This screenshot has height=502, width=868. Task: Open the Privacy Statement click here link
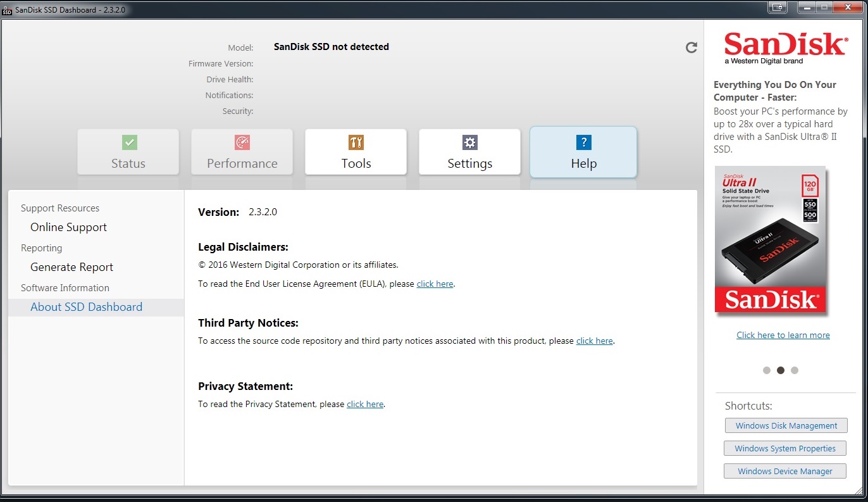tap(365, 405)
